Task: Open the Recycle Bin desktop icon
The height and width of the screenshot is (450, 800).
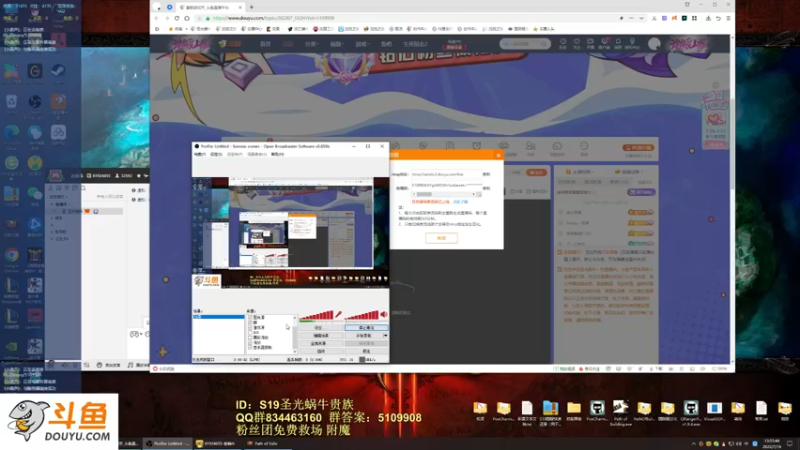Action: coord(11,104)
